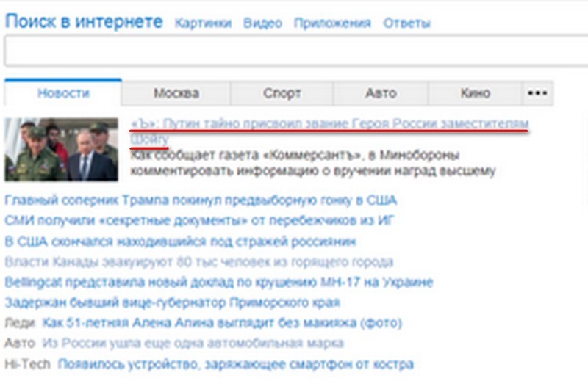This screenshot has width=588, height=392.
Task: Open Bellingcat MH-17 report headline
Action: (x=219, y=282)
